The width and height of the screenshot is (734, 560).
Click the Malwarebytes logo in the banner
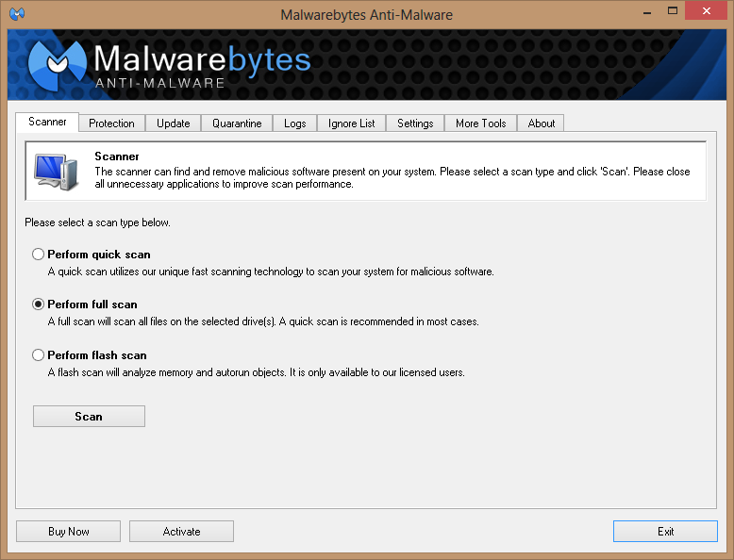pyautogui.click(x=58, y=63)
